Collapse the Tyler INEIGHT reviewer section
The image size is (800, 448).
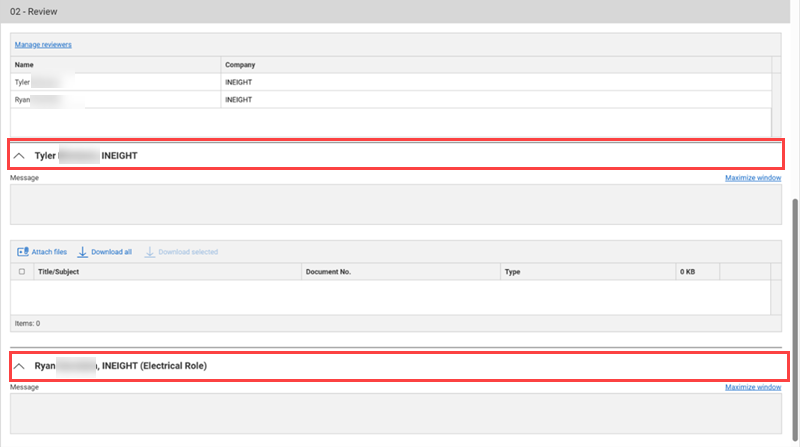coord(19,156)
